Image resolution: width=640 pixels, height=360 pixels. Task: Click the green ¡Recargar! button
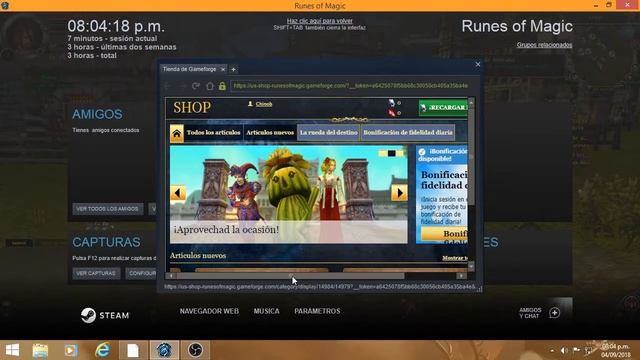point(443,108)
